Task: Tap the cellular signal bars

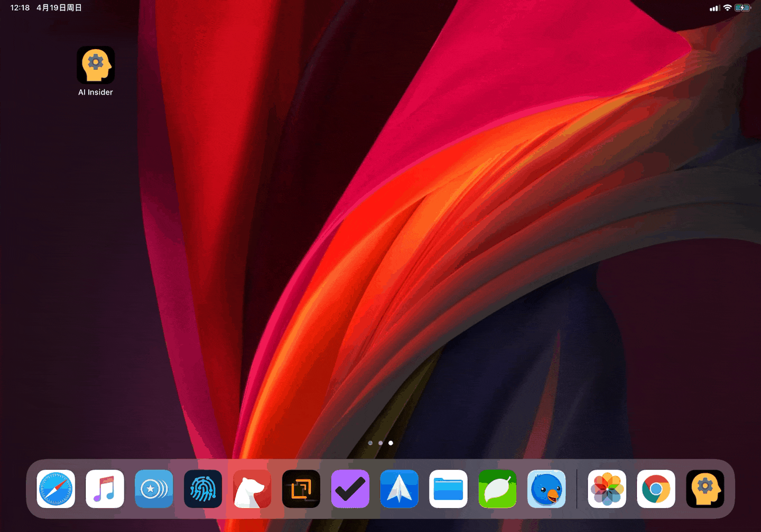Action: 714,8
